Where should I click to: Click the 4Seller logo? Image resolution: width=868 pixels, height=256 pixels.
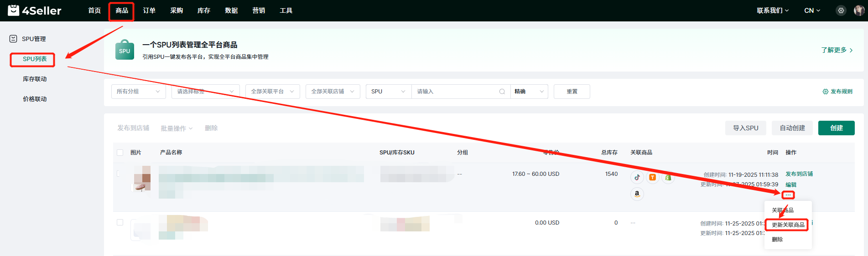[x=35, y=10]
